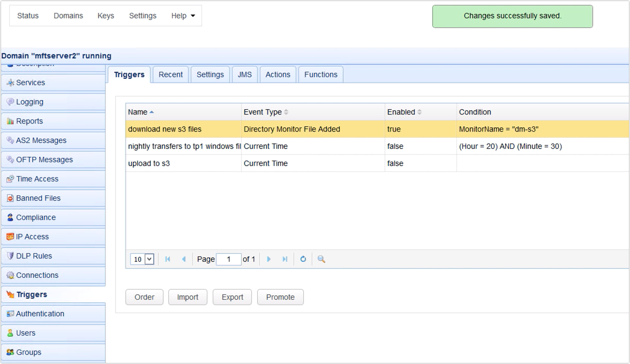Open the Actions tab
The height and width of the screenshot is (364, 630).
click(x=277, y=74)
